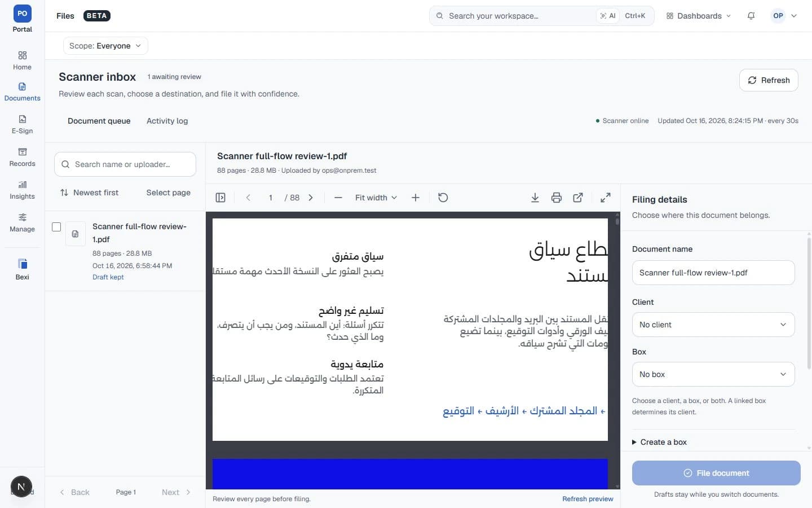The image size is (812, 508).
Task: Go to Home in sidebar
Action: (22, 60)
